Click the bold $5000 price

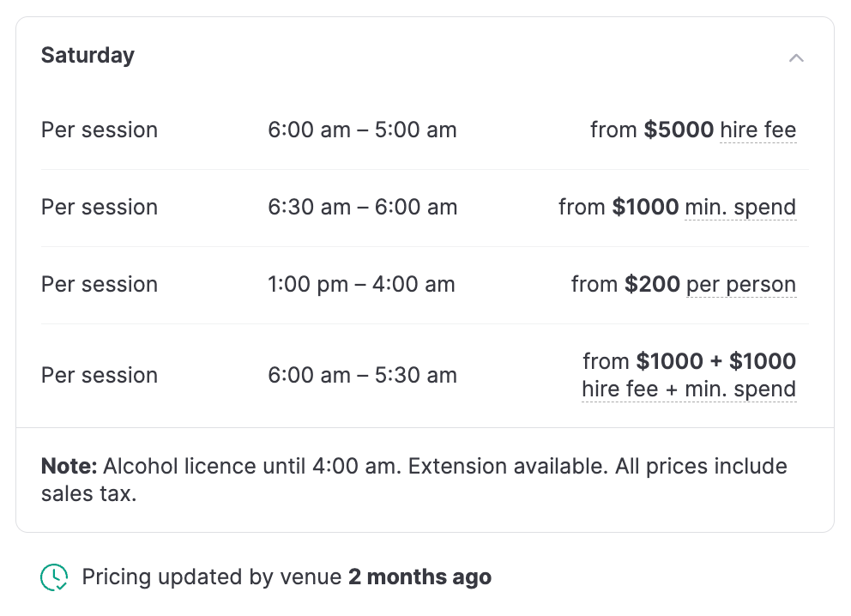[x=679, y=130]
